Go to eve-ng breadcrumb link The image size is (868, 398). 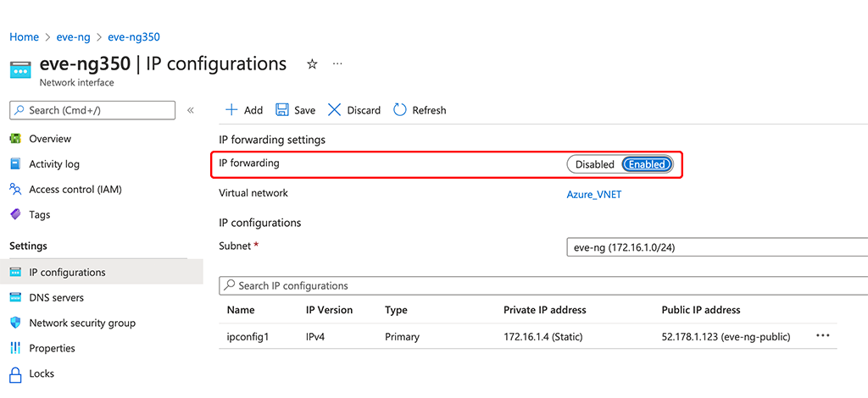[x=73, y=37]
